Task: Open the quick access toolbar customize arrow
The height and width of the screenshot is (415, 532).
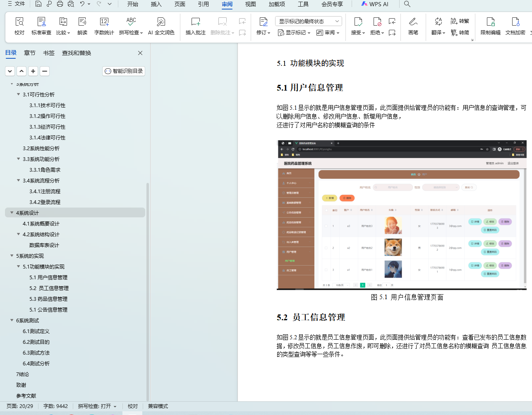Action: (x=110, y=4)
